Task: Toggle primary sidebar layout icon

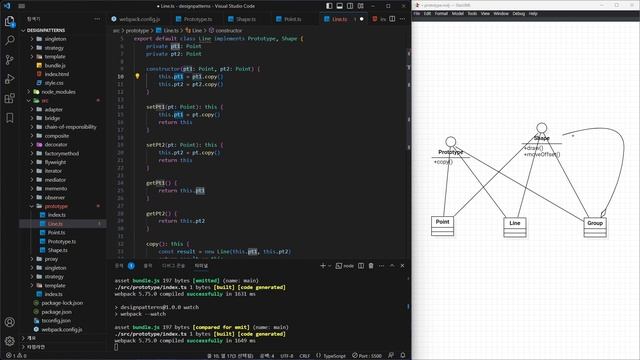Action: coord(329,6)
